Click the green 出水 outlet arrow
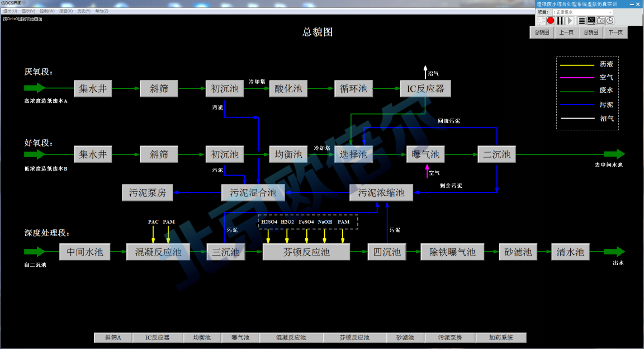 coord(614,252)
